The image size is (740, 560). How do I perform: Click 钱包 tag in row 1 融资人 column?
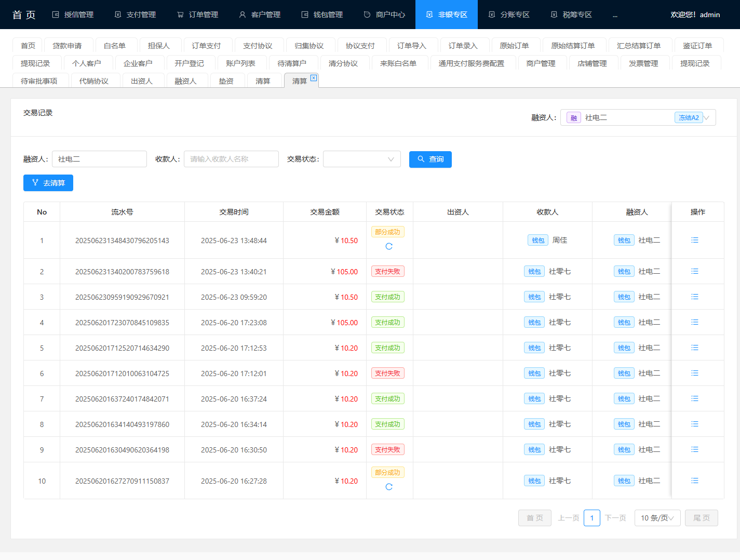pyautogui.click(x=624, y=240)
